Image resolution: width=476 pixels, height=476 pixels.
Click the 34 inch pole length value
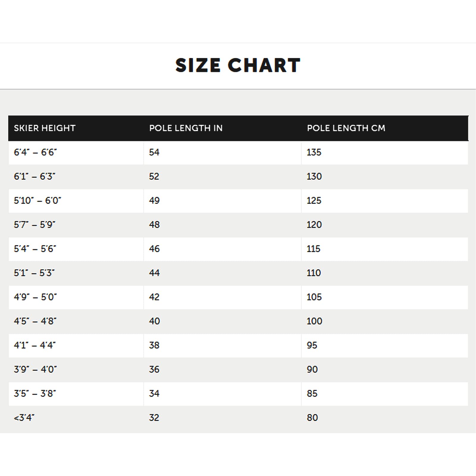click(154, 393)
